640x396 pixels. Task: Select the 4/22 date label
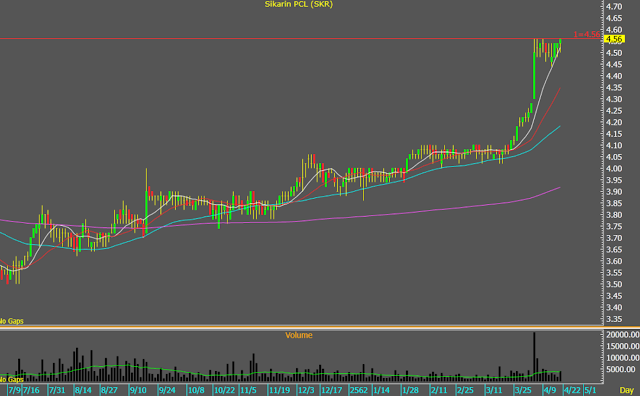(572, 390)
